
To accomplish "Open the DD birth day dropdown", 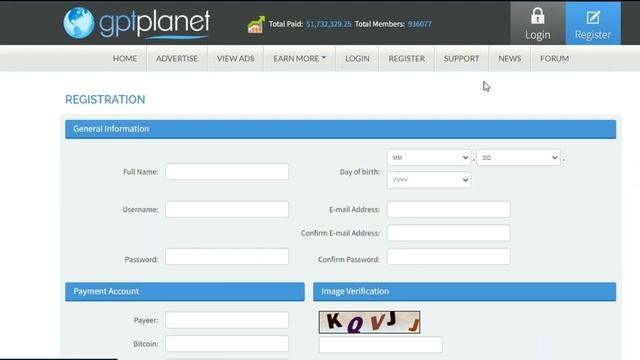I will 518,158.
